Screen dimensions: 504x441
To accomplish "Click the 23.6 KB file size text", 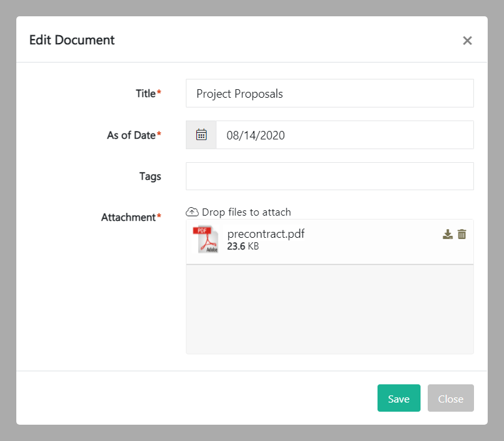I will (243, 247).
